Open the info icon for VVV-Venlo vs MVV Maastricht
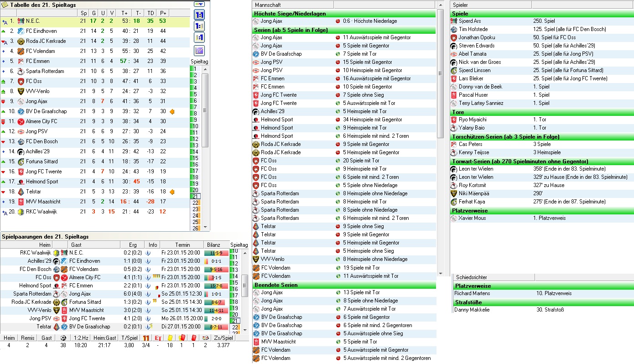Image resolution: width=634 pixels, height=364 pixels. [x=148, y=310]
